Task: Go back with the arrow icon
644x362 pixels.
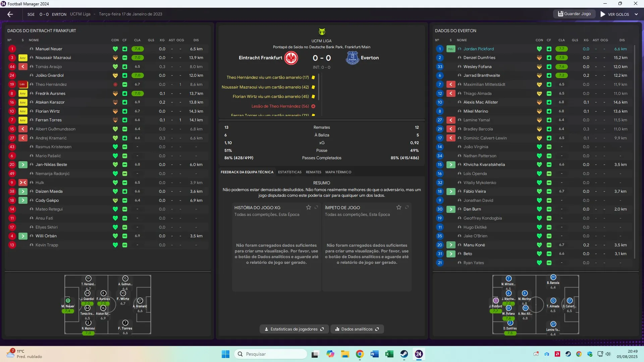Action: [10, 14]
